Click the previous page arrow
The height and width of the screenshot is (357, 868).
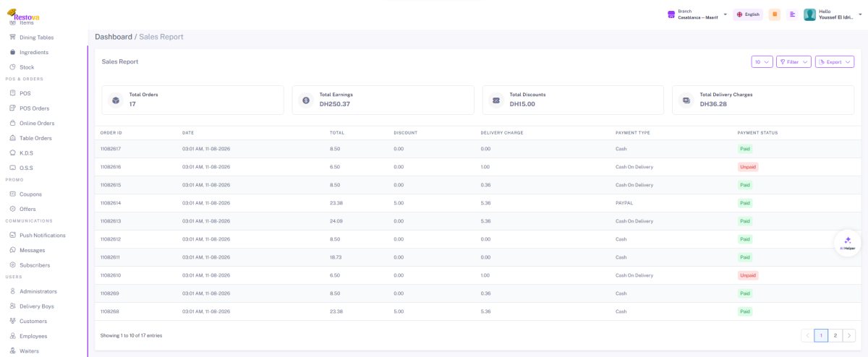[808, 335]
